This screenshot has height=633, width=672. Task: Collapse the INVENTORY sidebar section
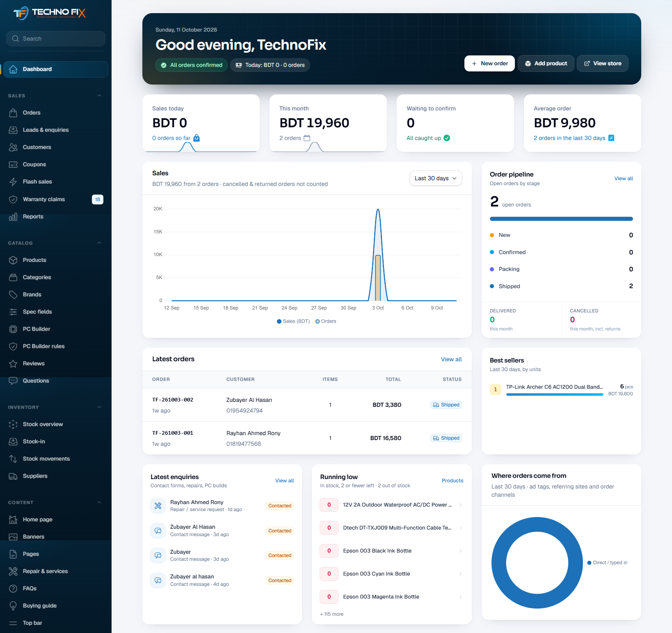[99, 407]
